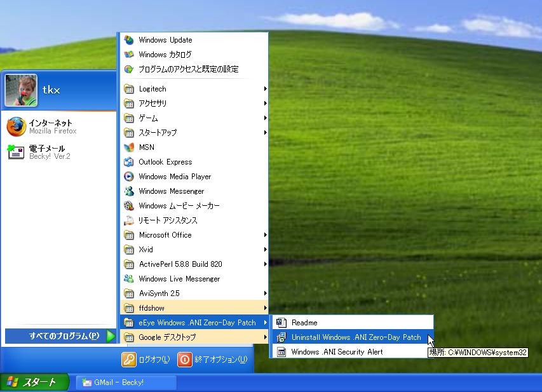The image size is (542, 392).
Task: Click the Becky! Ver.2 mail icon
Action: 16,152
